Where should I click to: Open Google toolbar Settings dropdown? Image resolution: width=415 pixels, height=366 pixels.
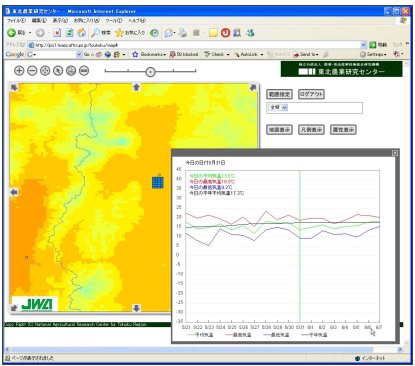(x=373, y=54)
